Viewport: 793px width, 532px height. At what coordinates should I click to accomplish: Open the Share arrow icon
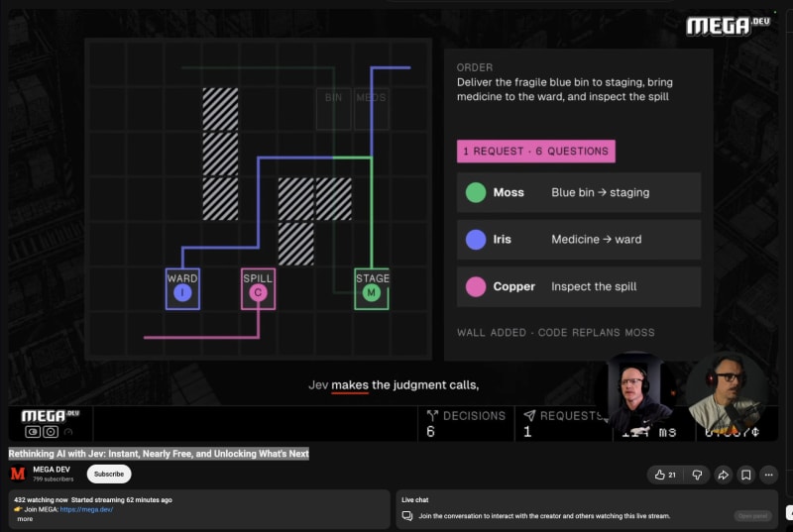[x=724, y=475]
